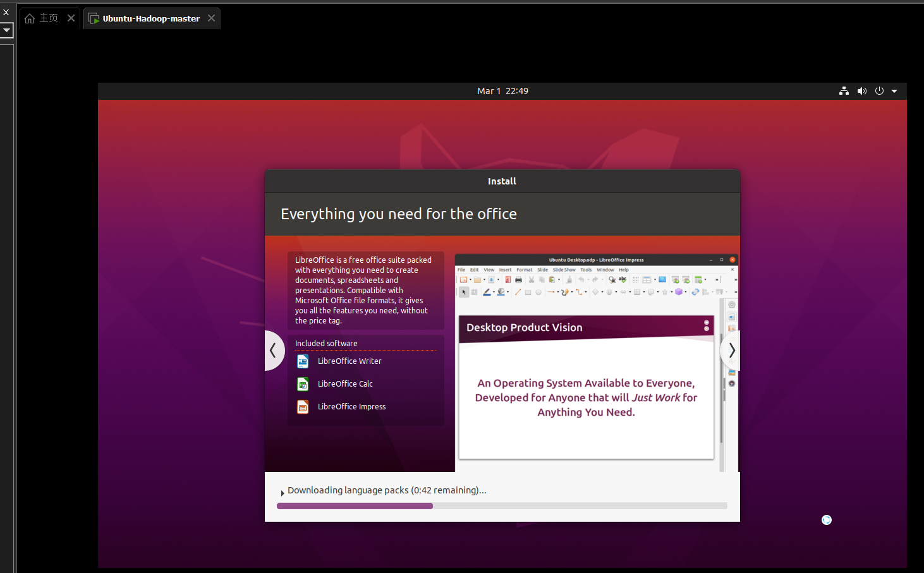Screen dimensions: 924x573
Task: Click the "Downloading language packs" status text
Action: tap(387, 490)
